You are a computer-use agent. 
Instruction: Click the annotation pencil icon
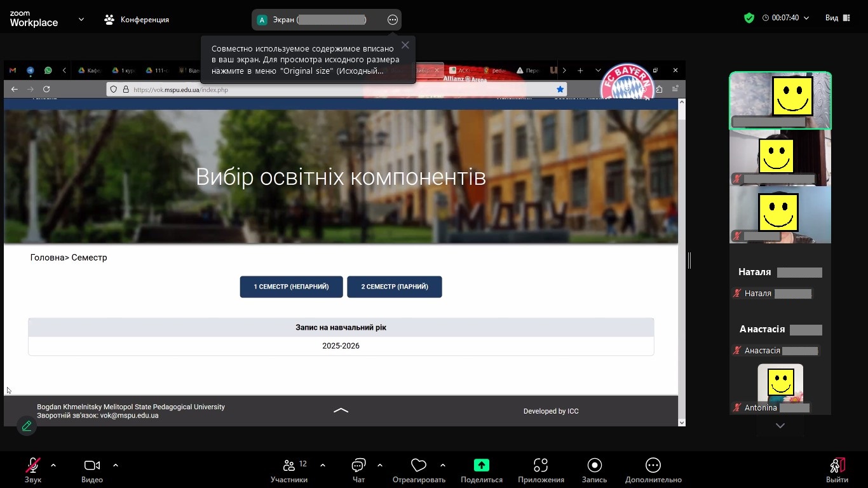pyautogui.click(x=27, y=426)
